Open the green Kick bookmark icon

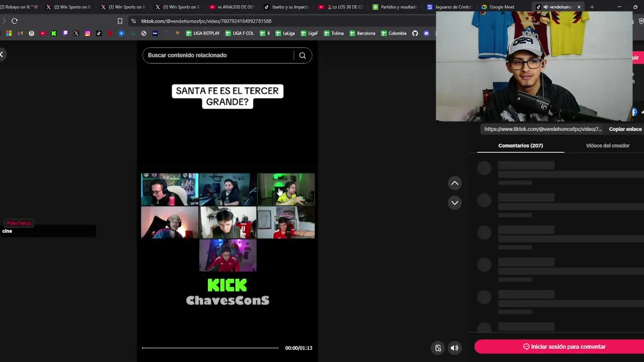[54, 33]
